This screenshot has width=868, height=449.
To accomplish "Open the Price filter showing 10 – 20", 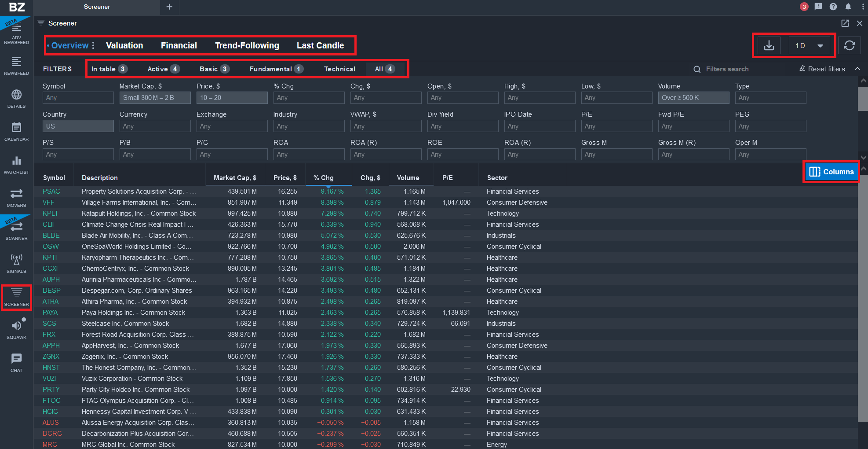I will coord(232,98).
